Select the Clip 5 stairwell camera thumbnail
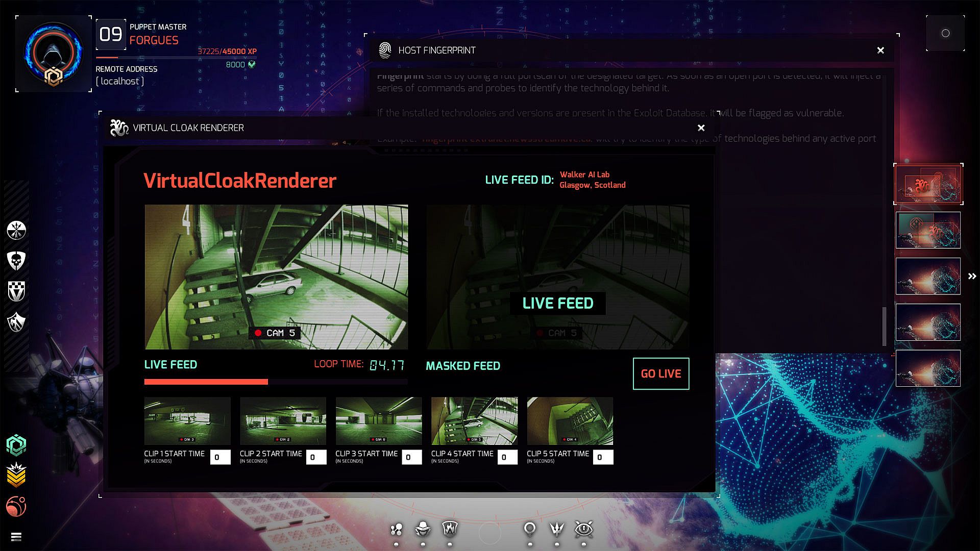Image resolution: width=980 pixels, height=551 pixels. coord(570,421)
